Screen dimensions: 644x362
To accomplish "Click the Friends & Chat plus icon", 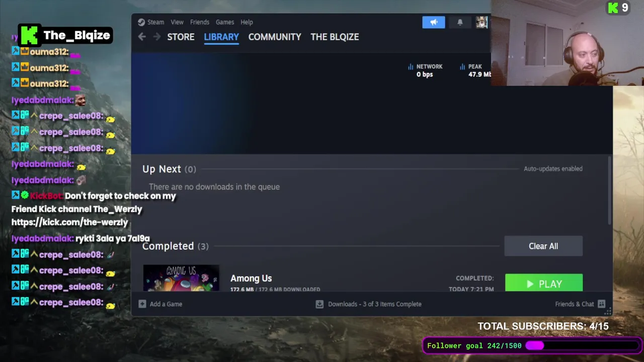I will pyautogui.click(x=601, y=304).
